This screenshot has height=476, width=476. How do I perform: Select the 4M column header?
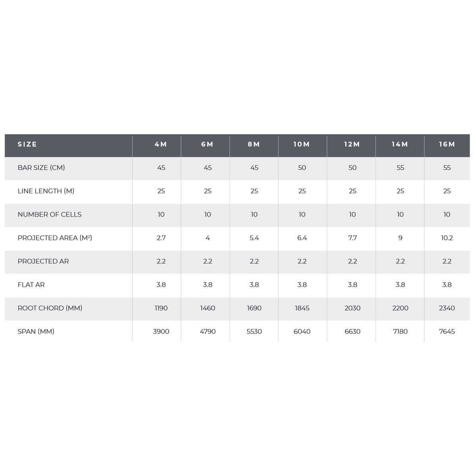161,144
